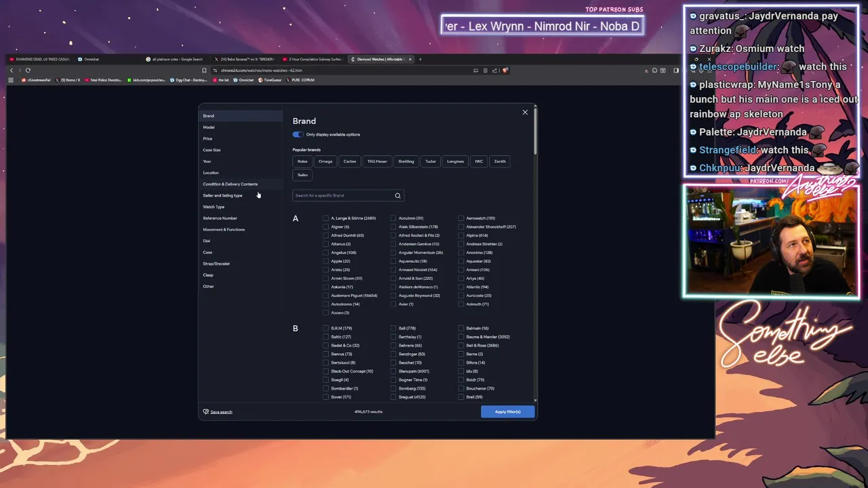Open Movement & Functions filters
The height and width of the screenshot is (488, 868).
pyautogui.click(x=241, y=229)
